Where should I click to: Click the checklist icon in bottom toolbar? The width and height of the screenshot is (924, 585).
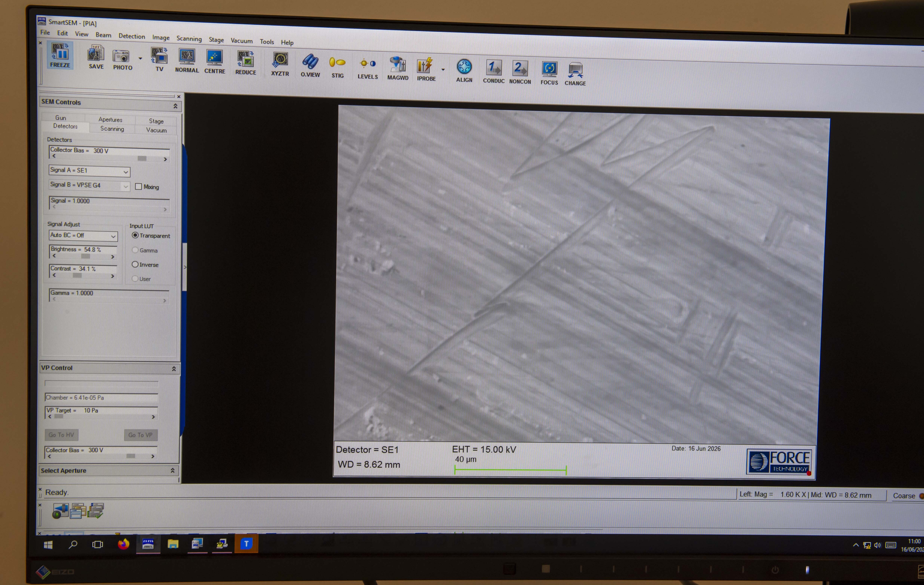coord(96,511)
